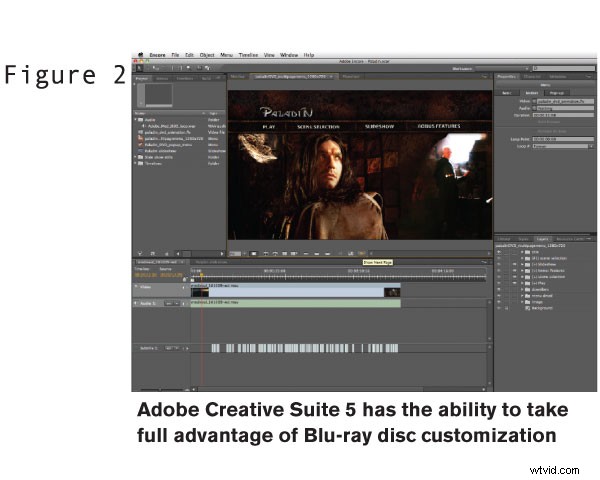Click SCENE SELECTION in menu preview
Viewport: 600px width, 480px height.
click(x=318, y=127)
